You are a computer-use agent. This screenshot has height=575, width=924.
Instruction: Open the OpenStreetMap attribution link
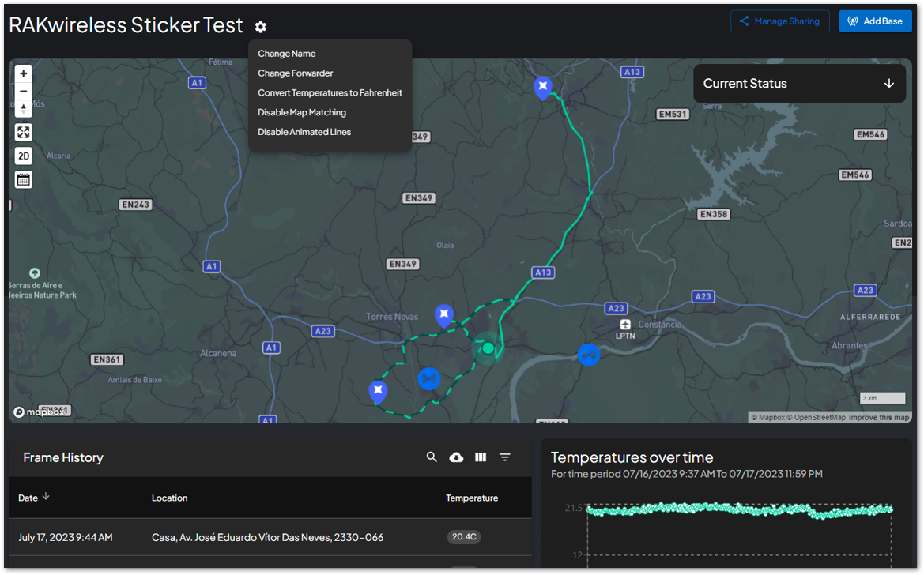point(817,417)
